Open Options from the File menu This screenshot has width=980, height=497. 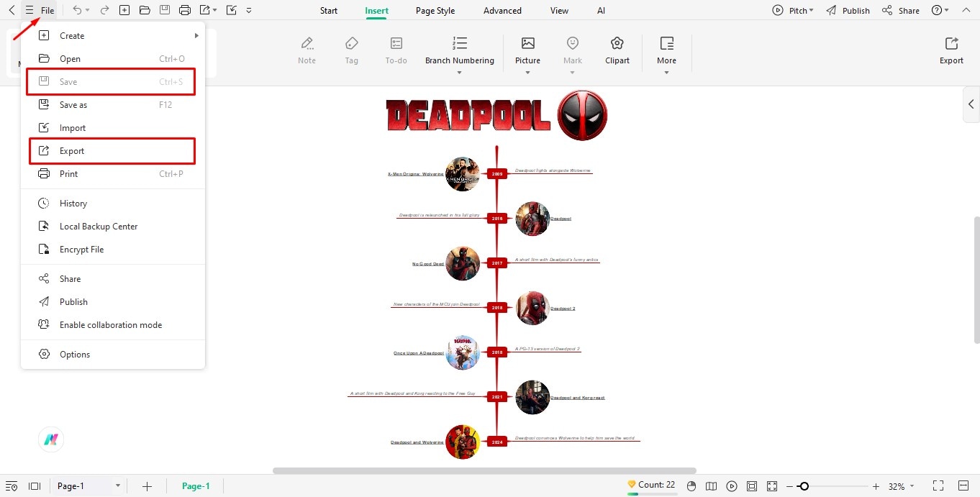[113, 354]
